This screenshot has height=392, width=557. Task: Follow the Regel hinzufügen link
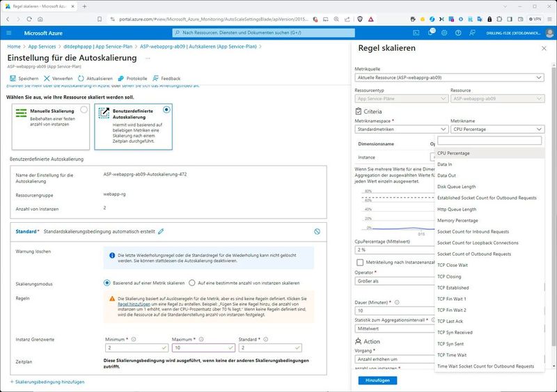pyautogui.click(x=134, y=304)
